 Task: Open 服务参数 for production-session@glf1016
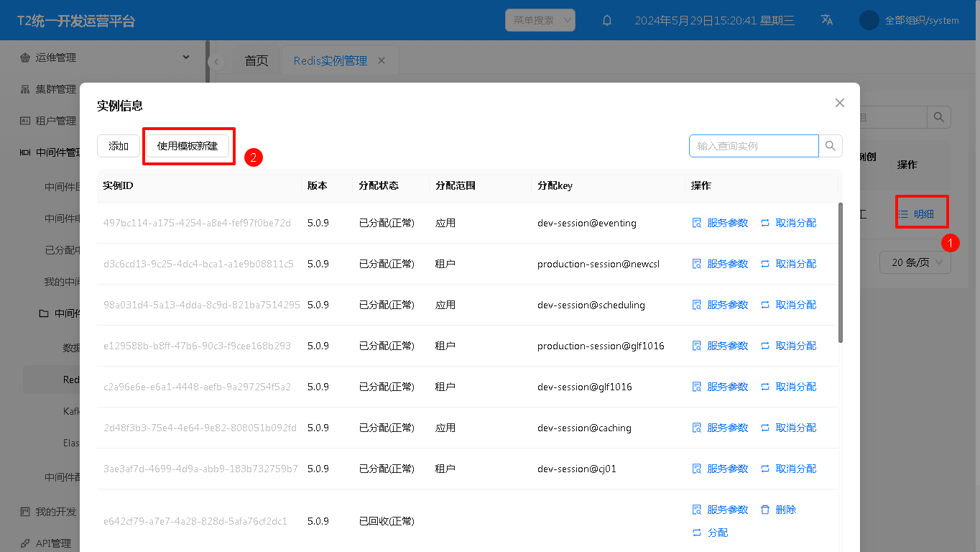point(720,346)
